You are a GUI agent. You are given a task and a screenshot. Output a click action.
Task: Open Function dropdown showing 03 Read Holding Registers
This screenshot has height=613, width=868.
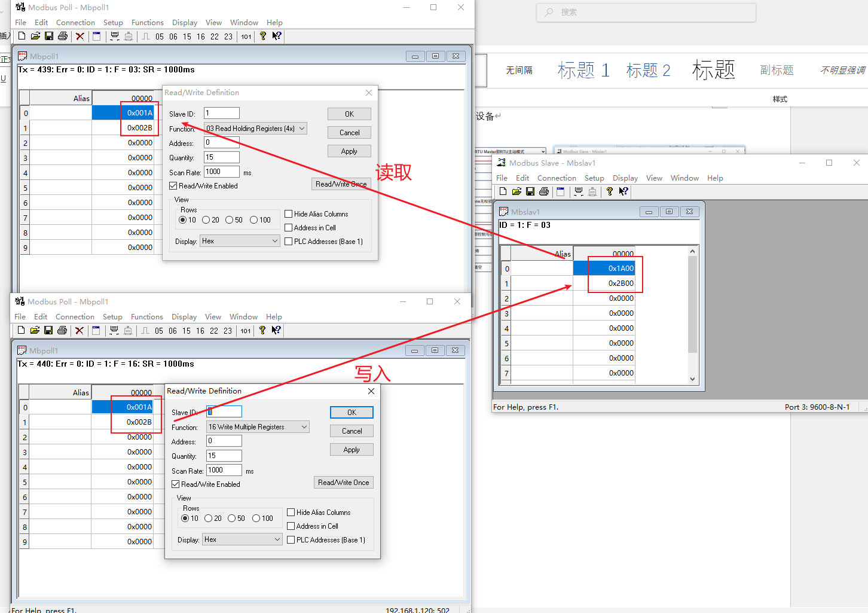pos(255,129)
